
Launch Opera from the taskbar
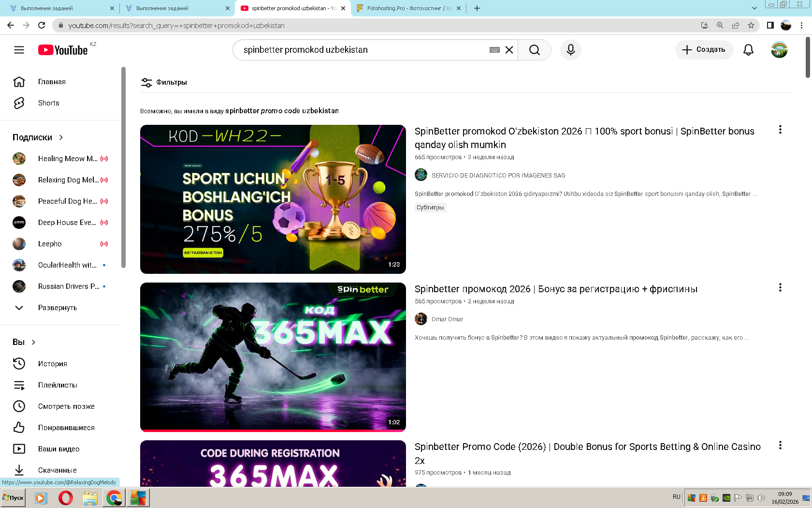(x=65, y=498)
